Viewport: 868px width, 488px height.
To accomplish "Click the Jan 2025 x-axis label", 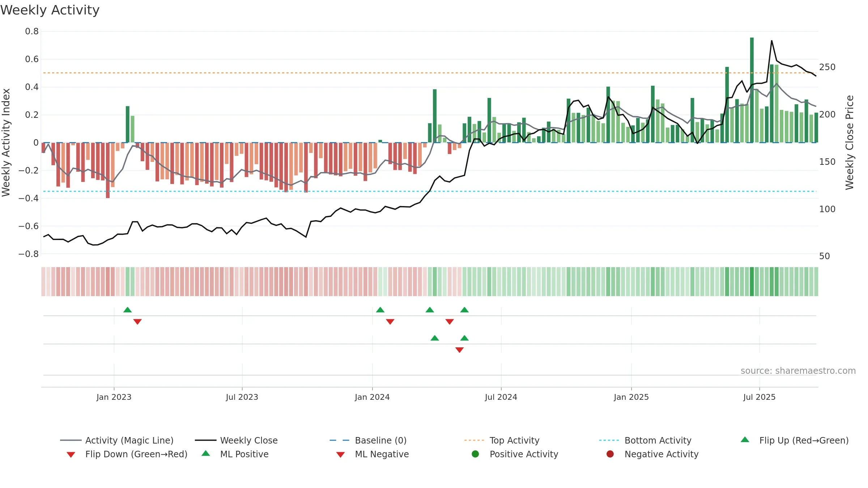I will click(631, 397).
